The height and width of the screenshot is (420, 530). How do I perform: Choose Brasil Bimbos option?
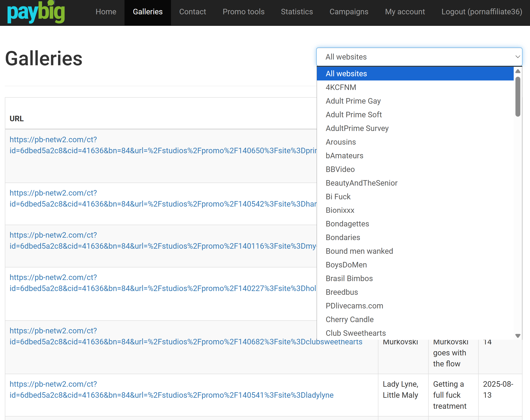coord(415,278)
